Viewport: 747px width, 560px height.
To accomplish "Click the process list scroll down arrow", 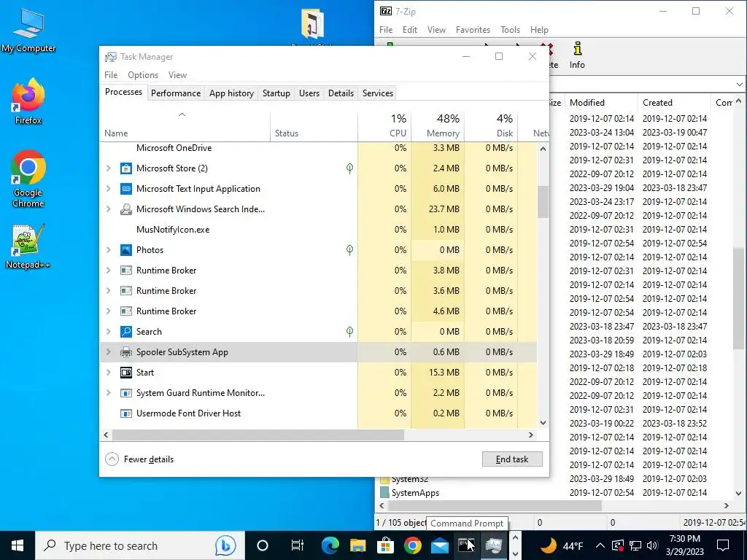I will tap(543, 423).
